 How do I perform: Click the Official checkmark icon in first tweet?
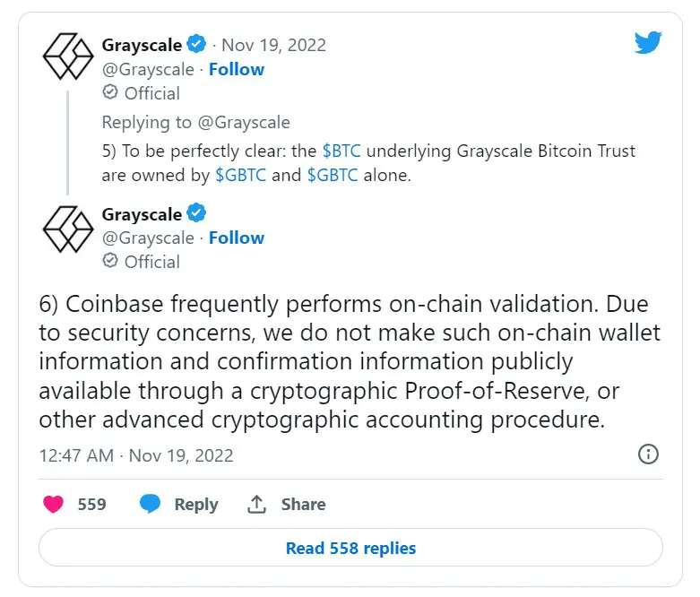(110, 92)
